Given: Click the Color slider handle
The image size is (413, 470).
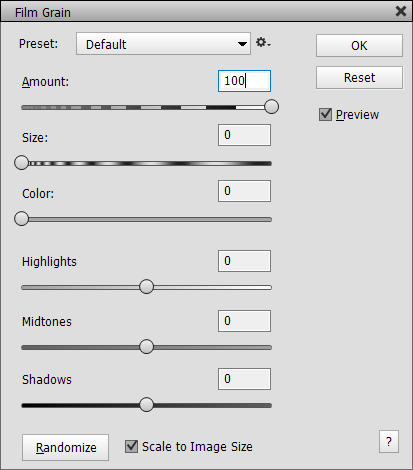Looking at the screenshot, I should (x=22, y=219).
